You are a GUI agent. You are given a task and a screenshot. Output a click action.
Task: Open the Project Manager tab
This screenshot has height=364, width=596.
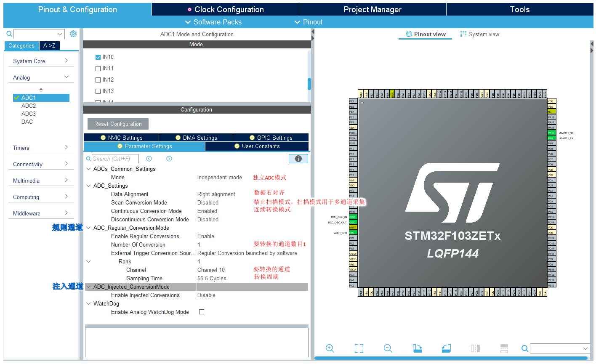coord(372,9)
